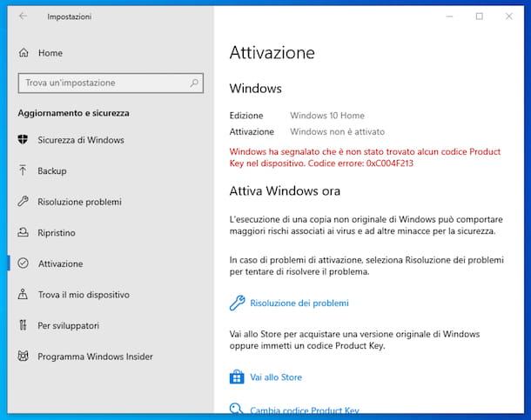Image resolution: width=531 pixels, height=420 pixels.
Task: Minimize the Impostazioni window
Action: (x=449, y=17)
